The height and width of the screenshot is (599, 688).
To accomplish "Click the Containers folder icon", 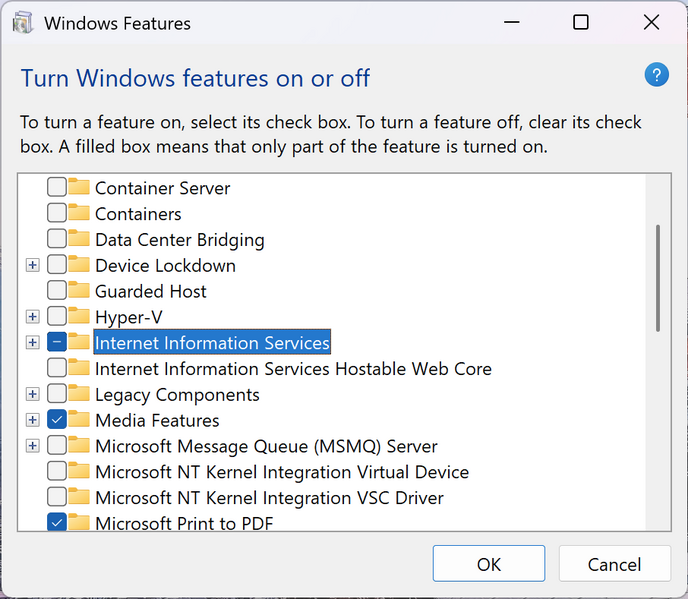I will [79, 213].
